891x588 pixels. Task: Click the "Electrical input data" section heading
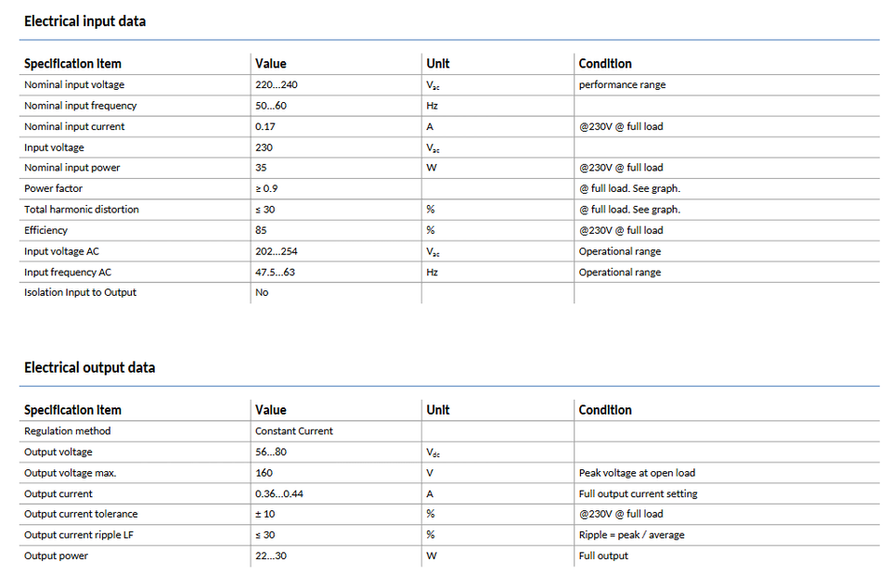click(84, 21)
